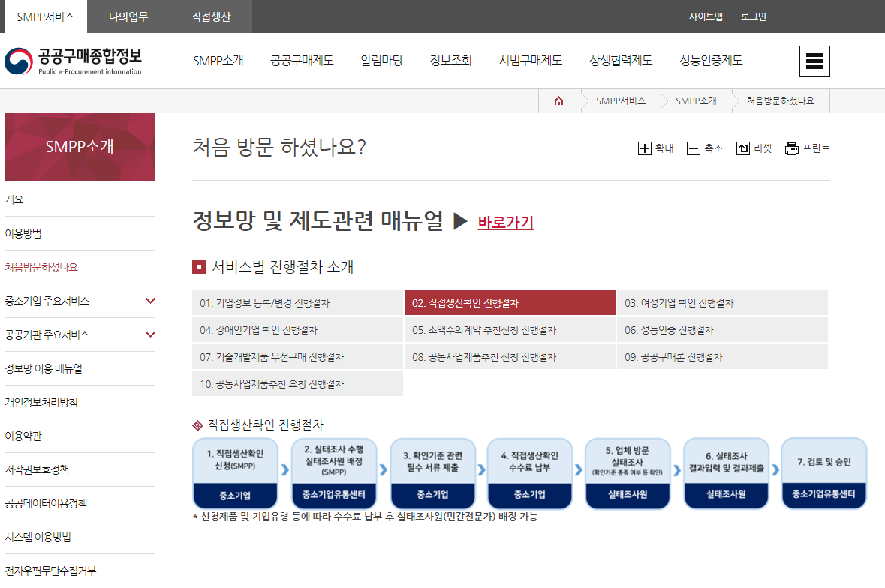
Task: Click step 1 직접생산확인 신청(SMPP) box
Action: [236, 473]
